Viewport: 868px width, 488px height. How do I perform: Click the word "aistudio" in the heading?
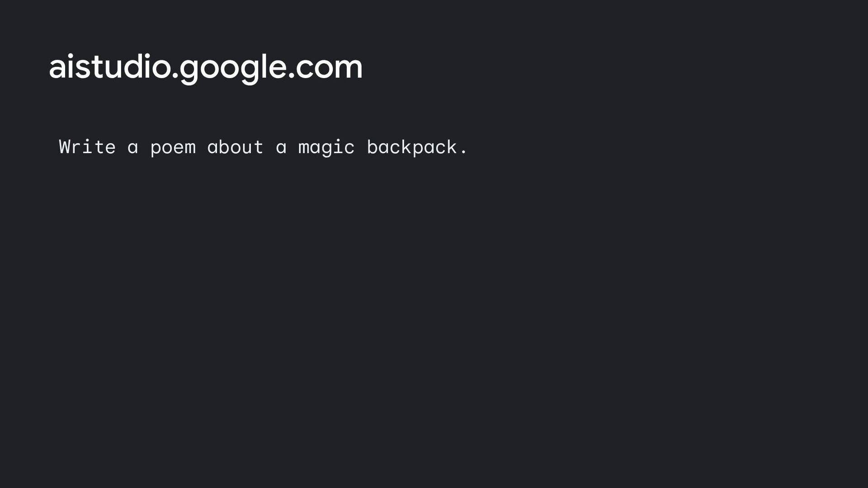109,67
